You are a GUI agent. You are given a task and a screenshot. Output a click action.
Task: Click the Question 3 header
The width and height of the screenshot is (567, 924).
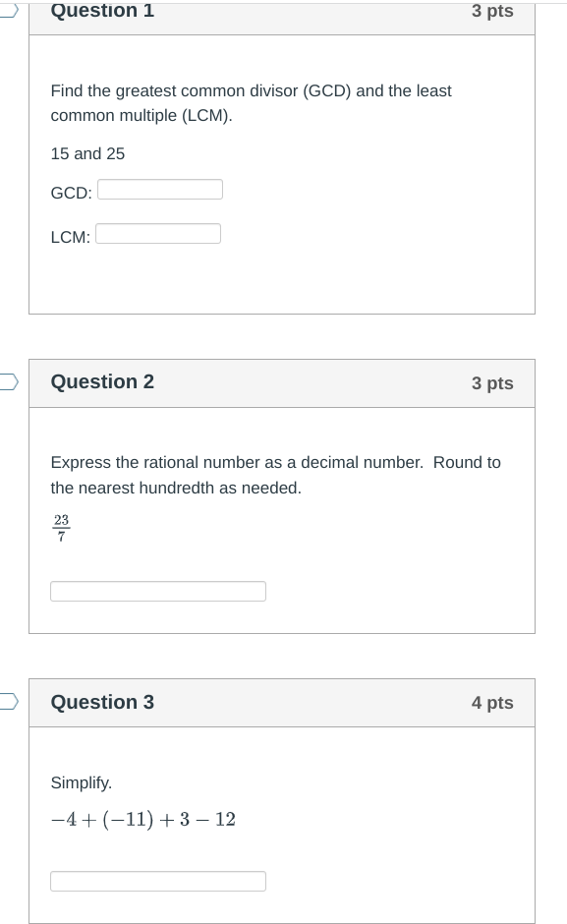(x=102, y=702)
